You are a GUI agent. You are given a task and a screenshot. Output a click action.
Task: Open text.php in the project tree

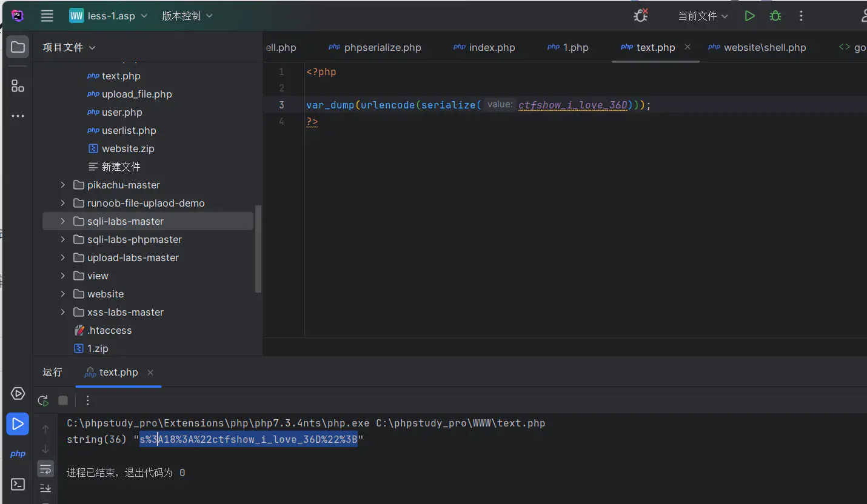(115, 76)
